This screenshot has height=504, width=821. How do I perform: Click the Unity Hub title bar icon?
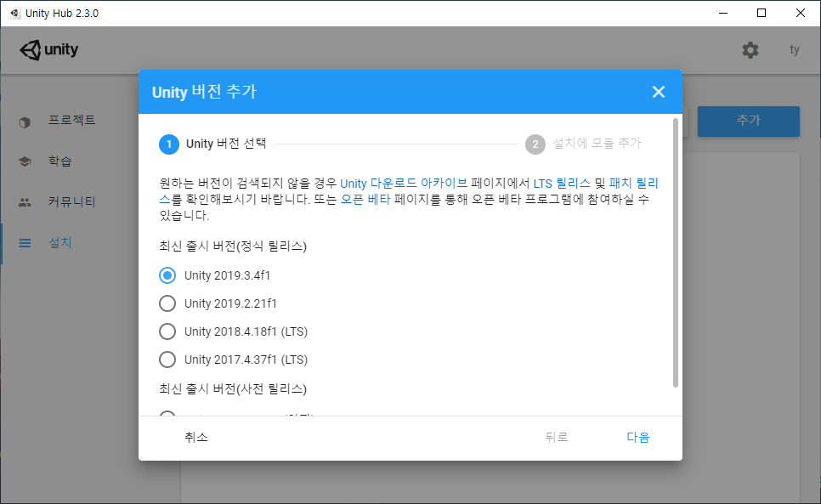click(x=14, y=13)
